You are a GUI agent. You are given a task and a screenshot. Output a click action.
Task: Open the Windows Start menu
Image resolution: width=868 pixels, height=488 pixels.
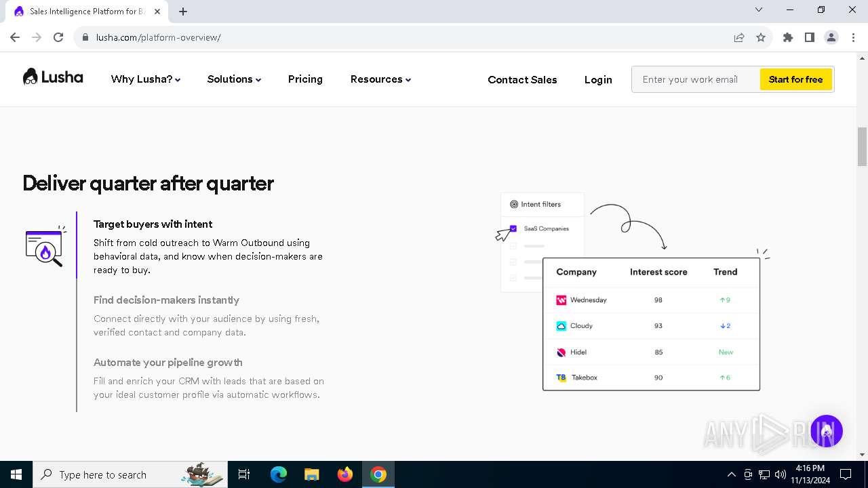click(x=16, y=474)
